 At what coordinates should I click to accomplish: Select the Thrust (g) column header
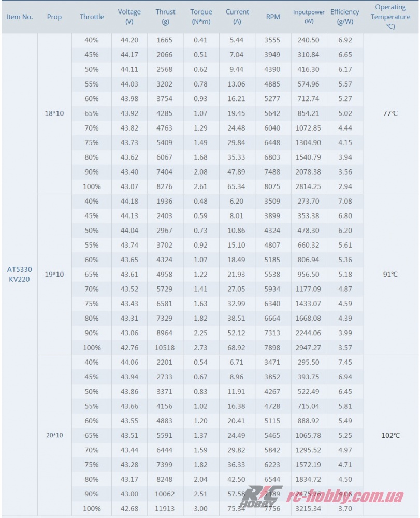click(x=165, y=17)
